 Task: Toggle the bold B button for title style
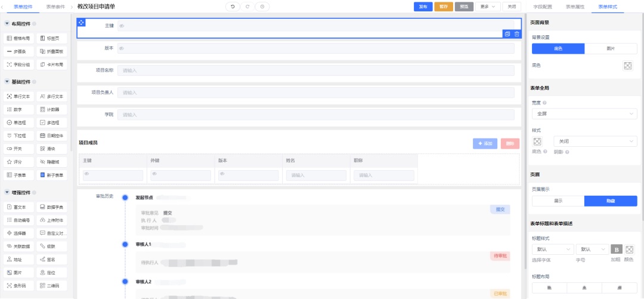[617, 249]
